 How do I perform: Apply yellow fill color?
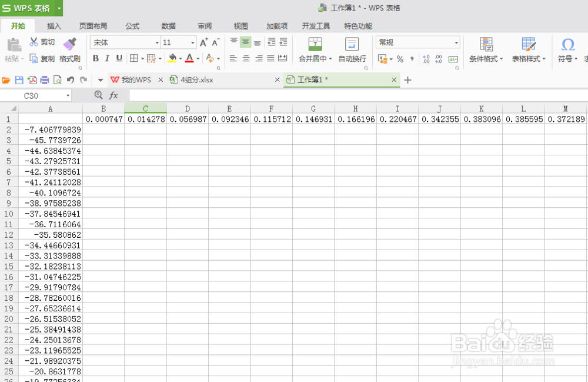[x=172, y=58]
